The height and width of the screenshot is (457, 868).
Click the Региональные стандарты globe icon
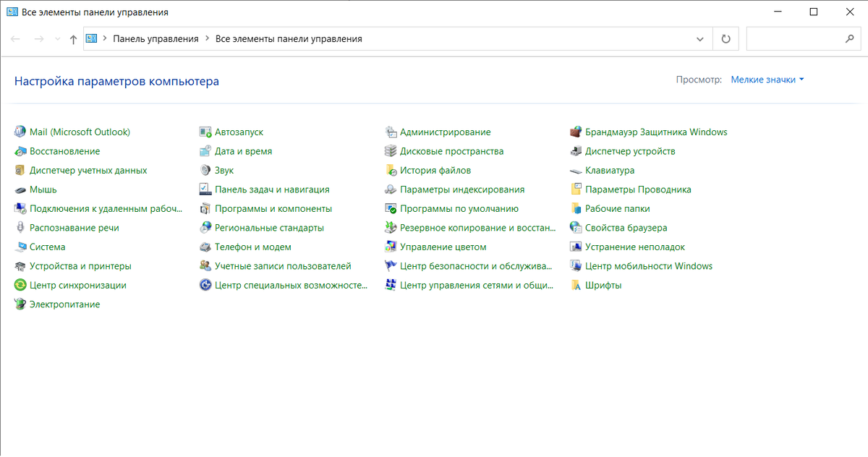[x=205, y=228]
